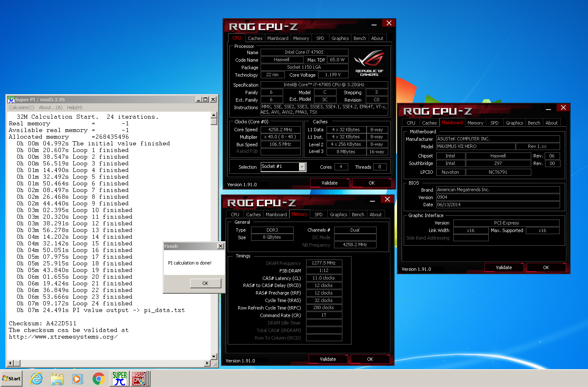
Task: Open Graphics tab in Mainboard CPU-Z window
Action: pyautogui.click(x=515, y=123)
